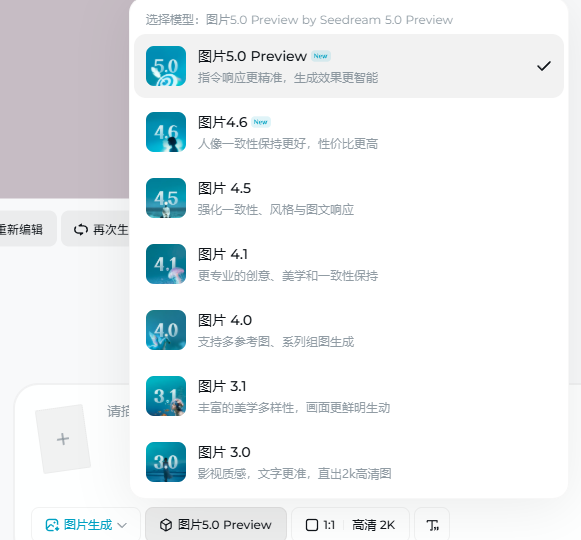Click the 4.0 model thumbnail icon
The width and height of the screenshot is (581, 540).
166,330
